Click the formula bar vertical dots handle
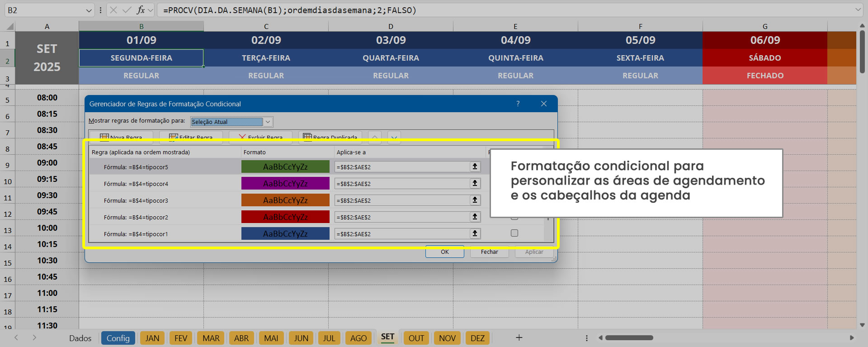This screenshot has width=868, height=347. point(100,10)
